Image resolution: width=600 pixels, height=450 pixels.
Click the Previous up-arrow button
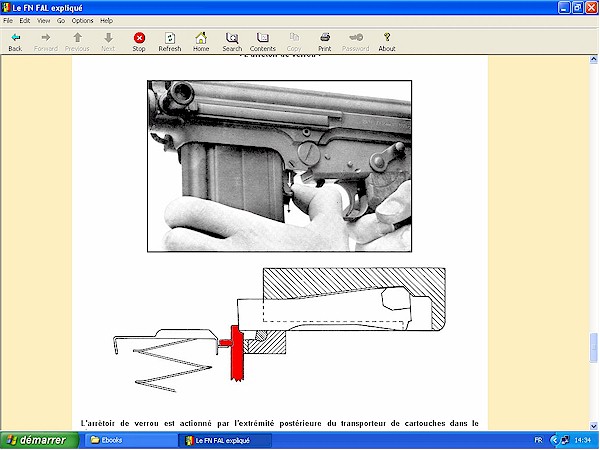click(x=77, y=42)
